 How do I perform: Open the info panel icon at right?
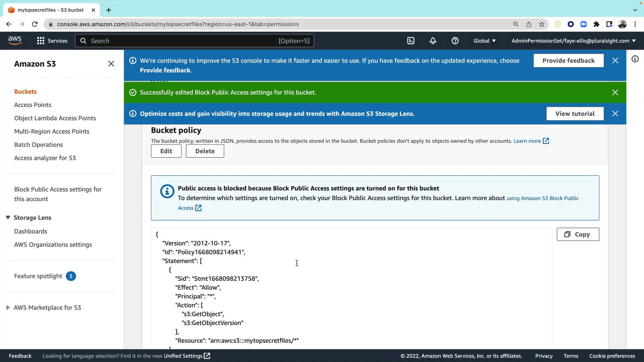pyautogui.click(x=635, y=59)
